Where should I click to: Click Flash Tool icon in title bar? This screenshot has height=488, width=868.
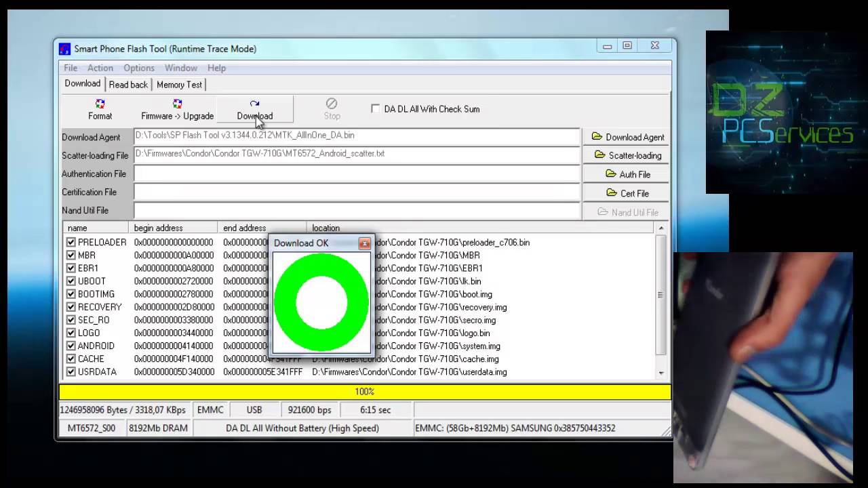pyautogui.click(x=64, y=49)
